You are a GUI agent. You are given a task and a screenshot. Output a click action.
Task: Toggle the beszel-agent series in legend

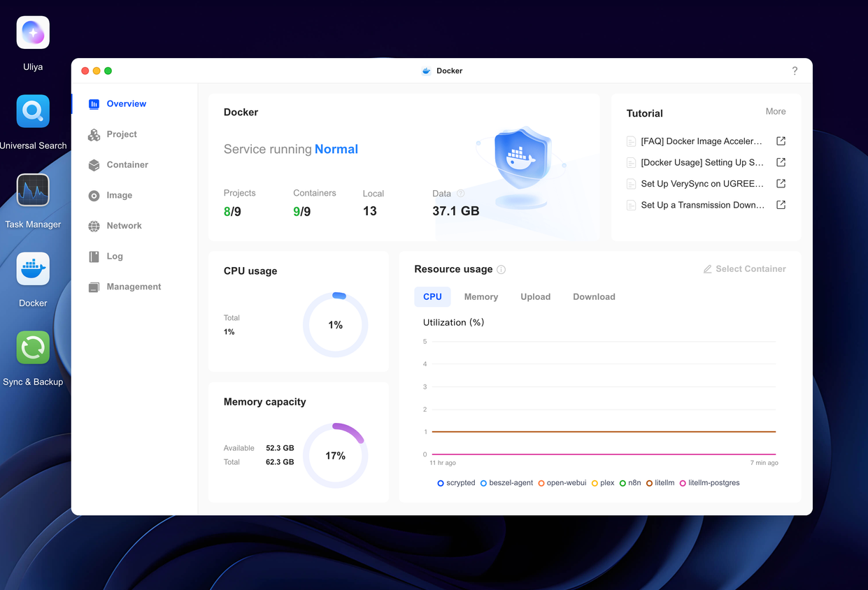(x=506, y=483)
